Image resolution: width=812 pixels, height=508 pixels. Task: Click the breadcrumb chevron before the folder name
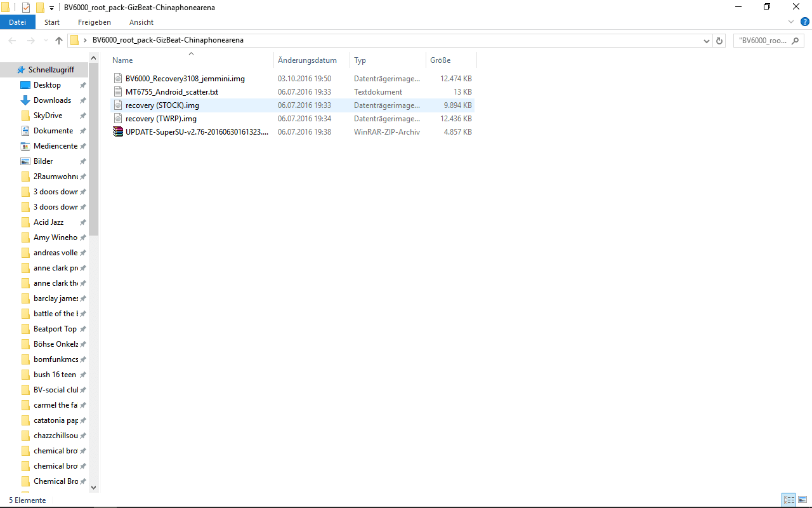[x=85, y=40]
